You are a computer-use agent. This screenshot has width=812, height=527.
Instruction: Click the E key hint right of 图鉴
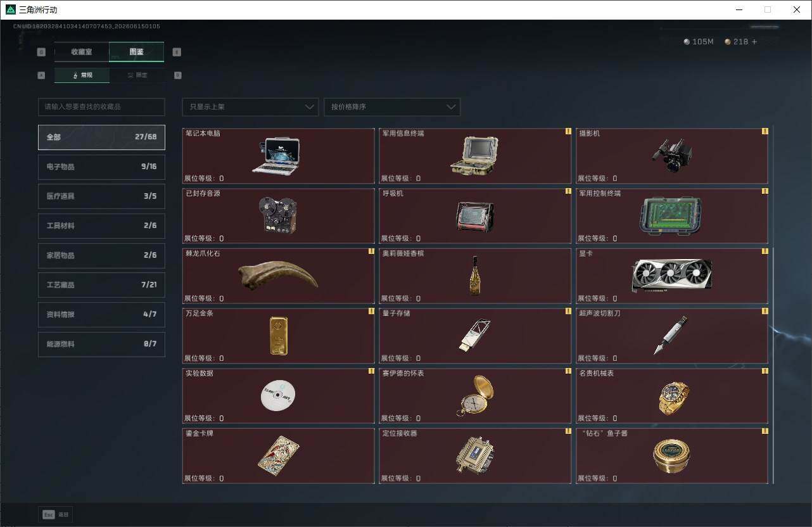pyautogui.click(x=177, y=52)
